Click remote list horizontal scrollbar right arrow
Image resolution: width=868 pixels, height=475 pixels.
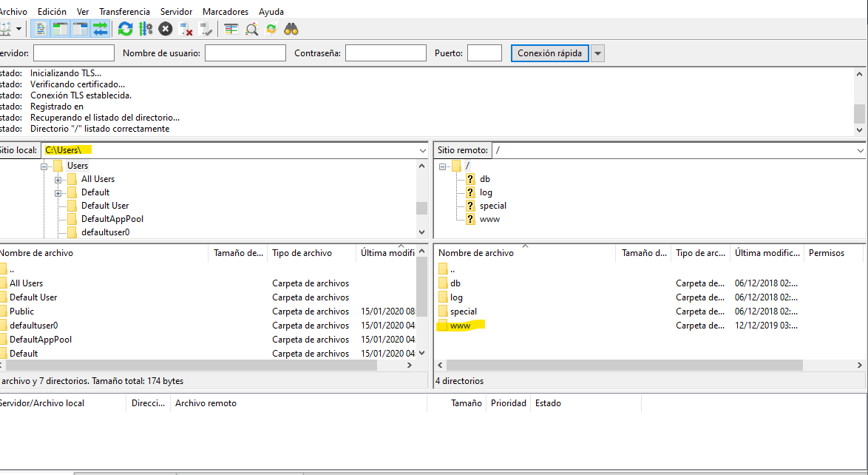860,365
